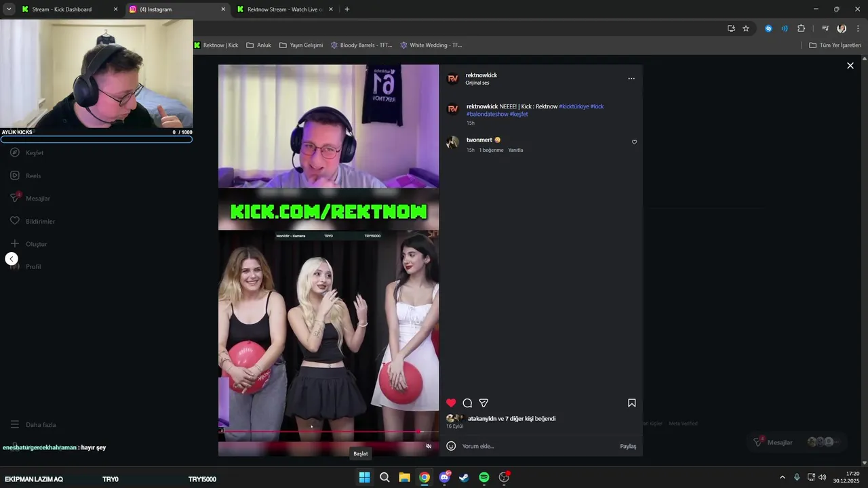868x488 pixels.
Task: Open the floating Mesajlar messages widget
Action: [796, 442]
